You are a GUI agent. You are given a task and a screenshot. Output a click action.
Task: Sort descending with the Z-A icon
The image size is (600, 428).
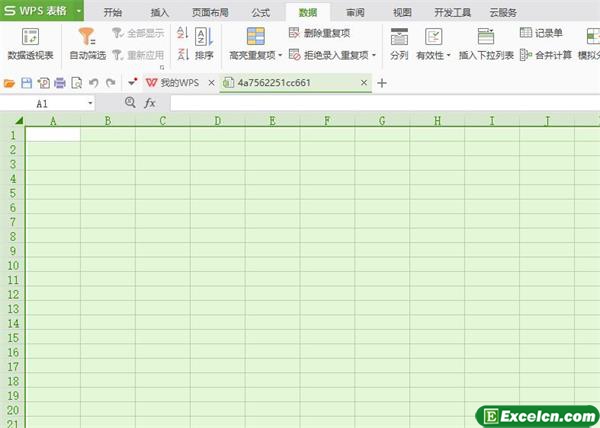click(183, 54)
